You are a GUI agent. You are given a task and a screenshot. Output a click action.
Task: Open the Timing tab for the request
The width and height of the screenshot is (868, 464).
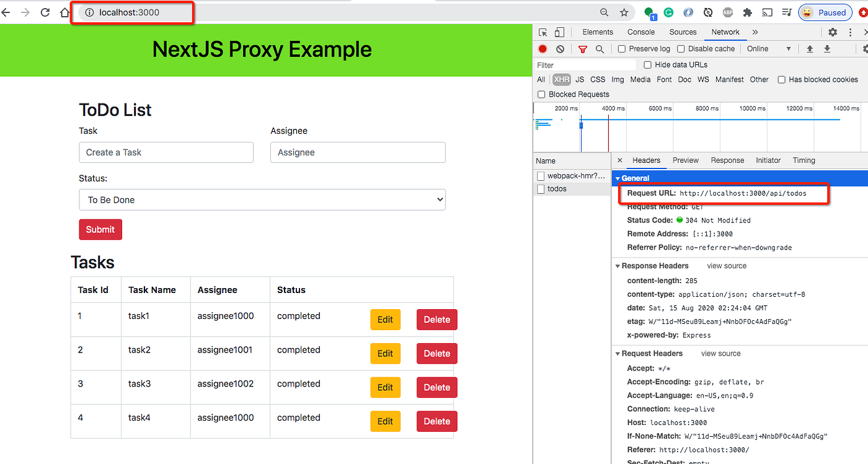[804, 160]
